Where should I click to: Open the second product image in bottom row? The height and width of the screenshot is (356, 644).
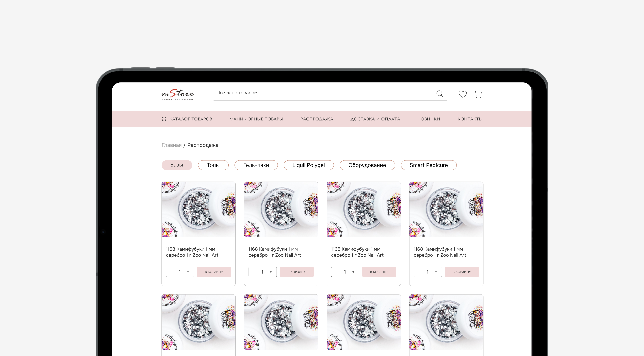[x=281, y=322]
